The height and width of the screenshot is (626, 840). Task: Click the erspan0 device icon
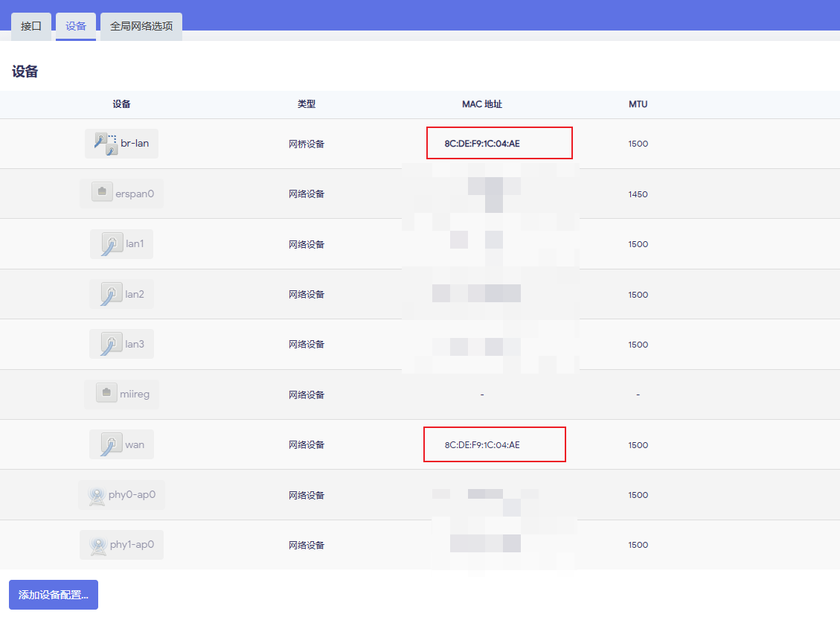[x=102, y=192]
